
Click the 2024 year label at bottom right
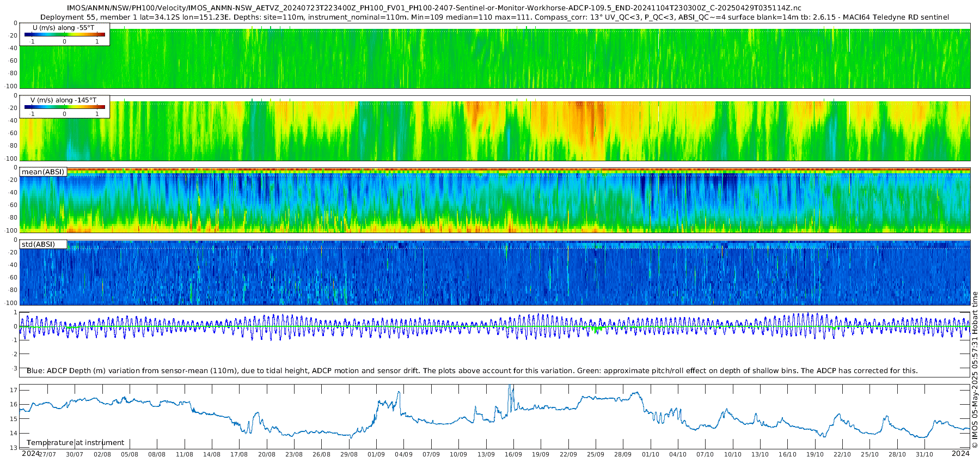click(x=961, y=453)
